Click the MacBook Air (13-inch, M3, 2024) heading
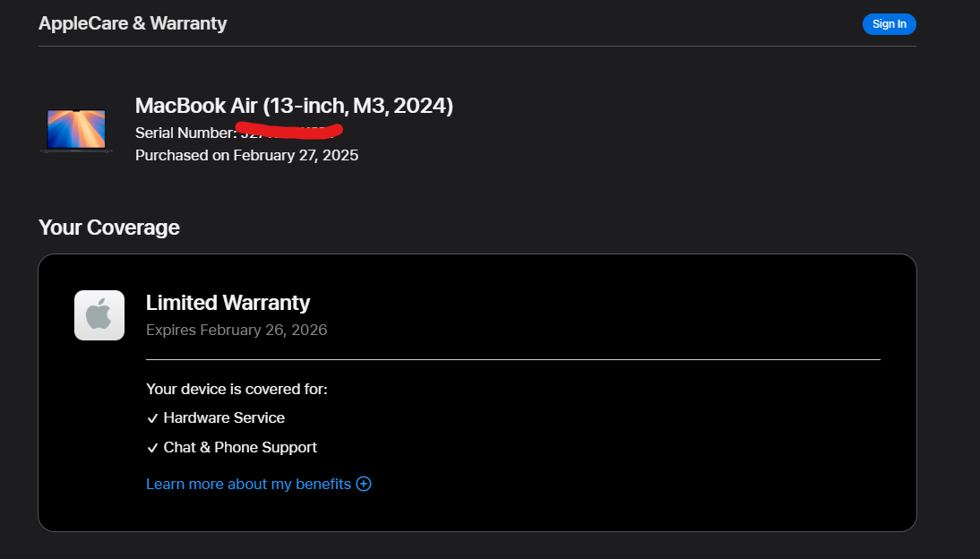The image size is (980, 559). (x=294, y=106)
